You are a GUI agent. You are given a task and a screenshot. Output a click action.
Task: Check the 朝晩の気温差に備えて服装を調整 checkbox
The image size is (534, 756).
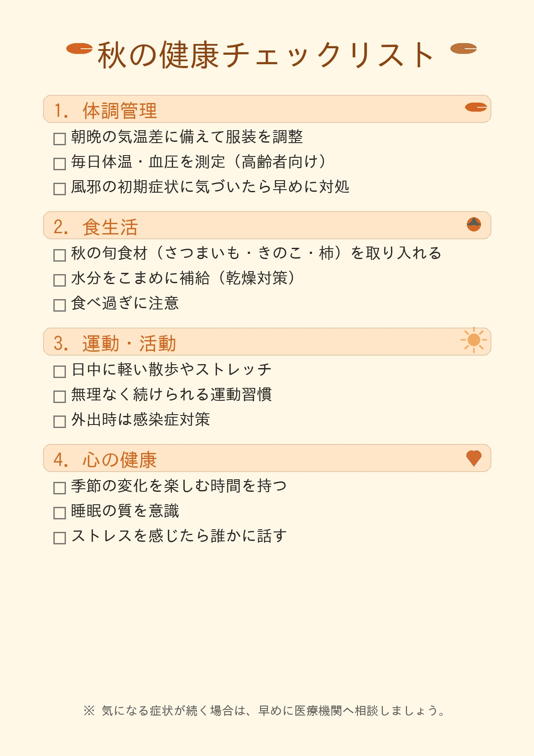point(59,139)
